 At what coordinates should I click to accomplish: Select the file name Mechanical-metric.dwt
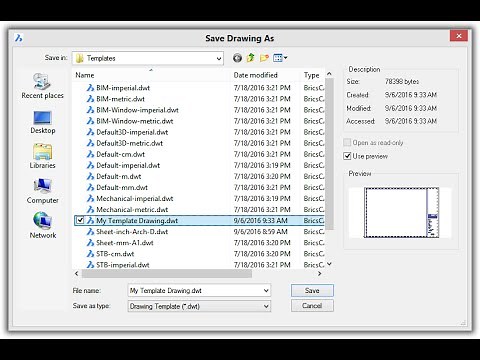[132, 209]
